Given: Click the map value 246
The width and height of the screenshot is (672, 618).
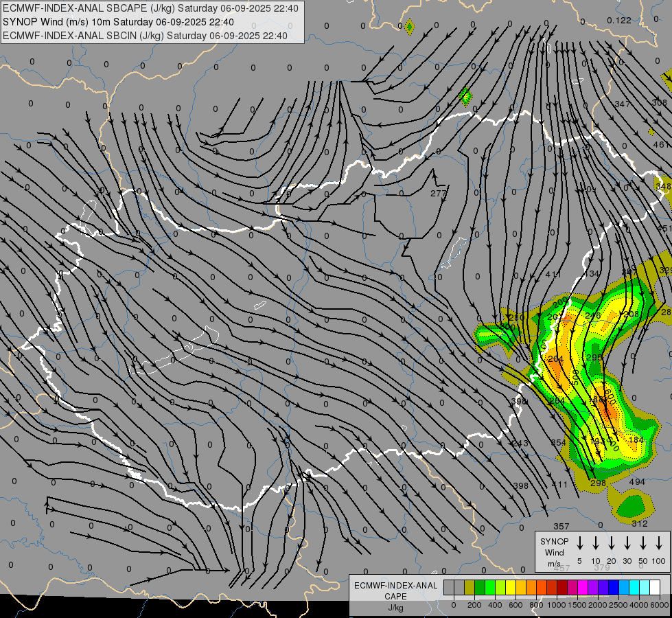Looking at the screenshot, I should [x=592, y=316].
